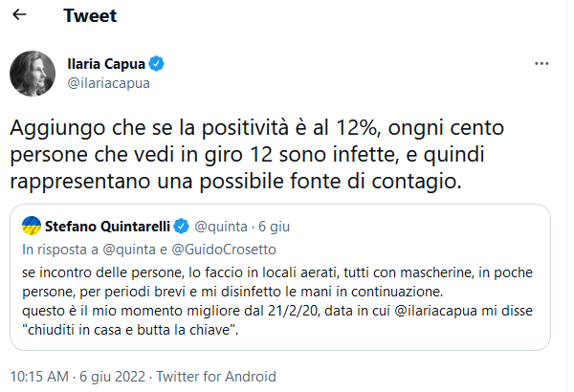The width and height of the screenshot is (574, 392).
Task: Click the "Twitter for Android" source link
Action: click(216, 376)
